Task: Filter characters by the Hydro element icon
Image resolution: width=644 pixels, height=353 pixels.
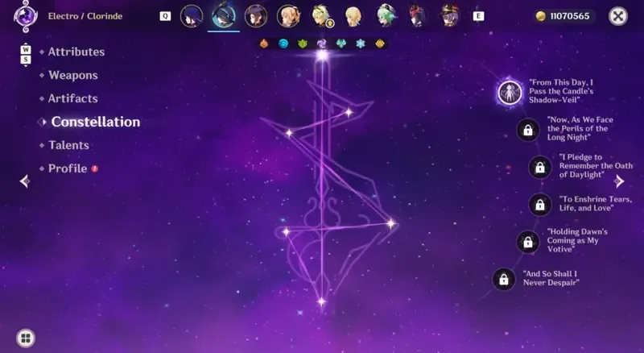Action: (x=283, y=44)
